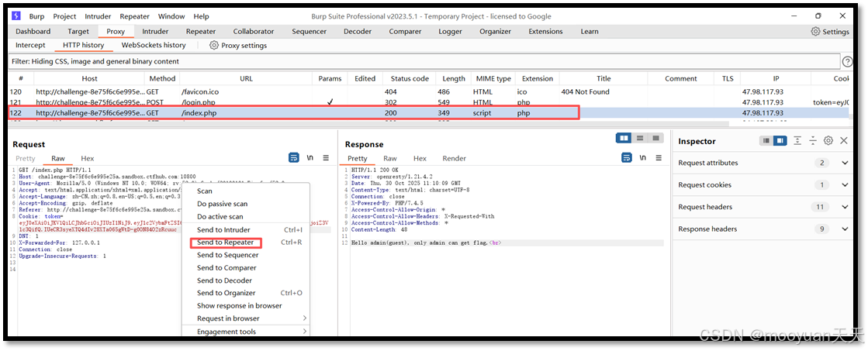Viewport: 868px width, 351px height.
Task: Toggle Response show non-printable \n icon
Action: pos(642,157)
